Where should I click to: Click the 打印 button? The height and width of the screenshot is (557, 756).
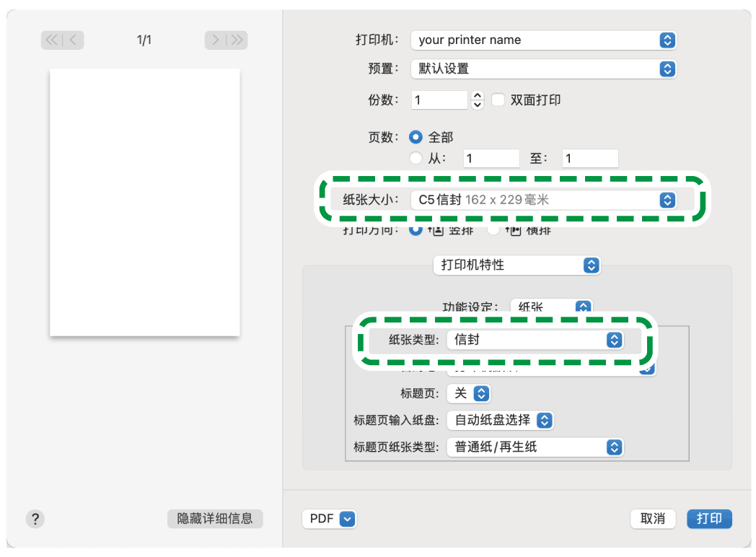pyautogui.click(x=709, y=519)
